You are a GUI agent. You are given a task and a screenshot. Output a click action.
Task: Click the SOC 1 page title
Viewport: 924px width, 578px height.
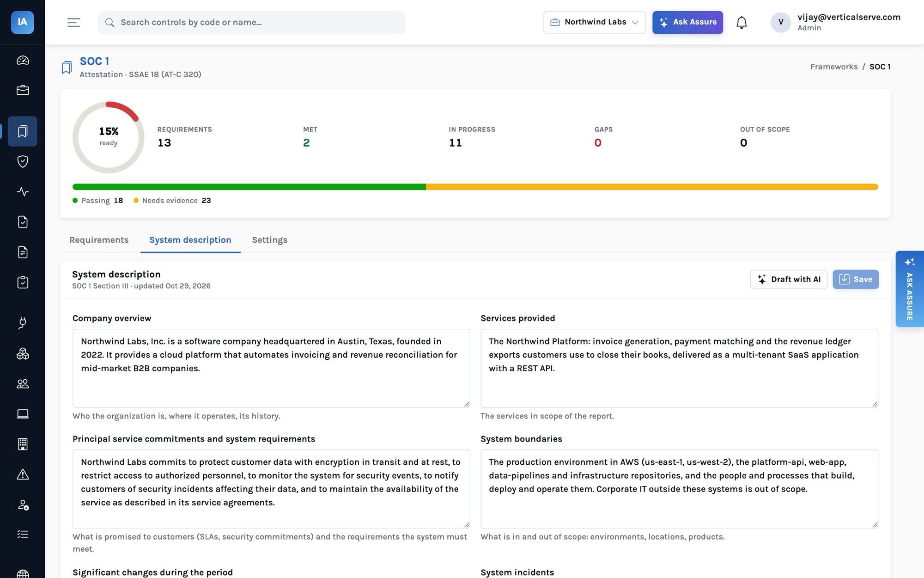[94, 61]
